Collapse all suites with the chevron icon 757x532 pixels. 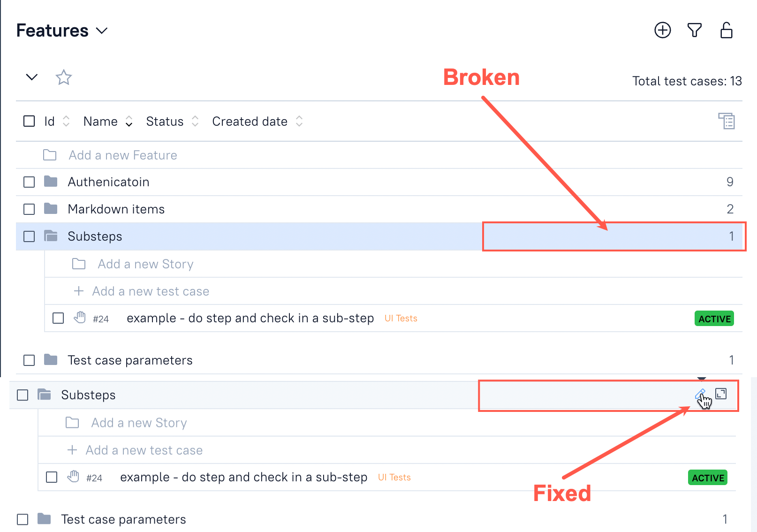pos(31,77)
